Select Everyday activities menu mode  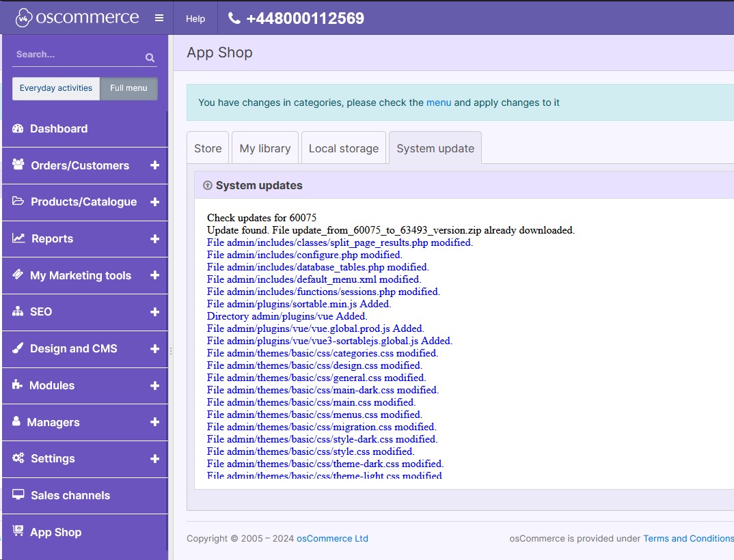[56, 88]
